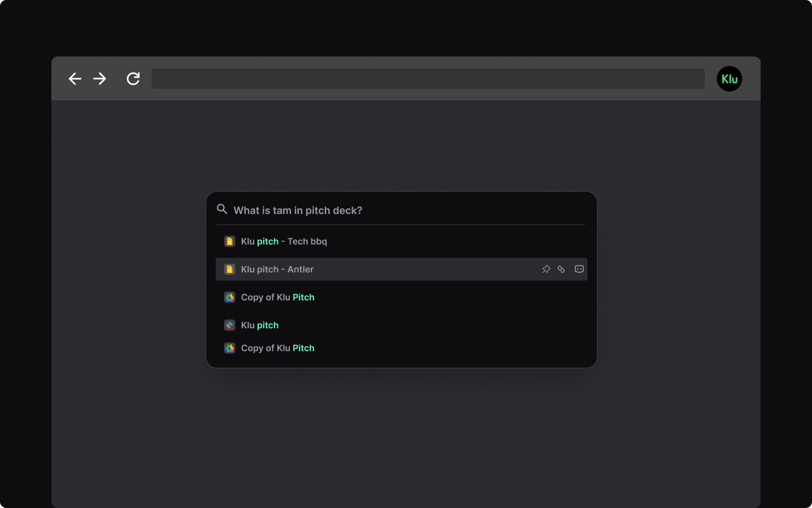Reload the page with the refresh icon

pos(133,79)
